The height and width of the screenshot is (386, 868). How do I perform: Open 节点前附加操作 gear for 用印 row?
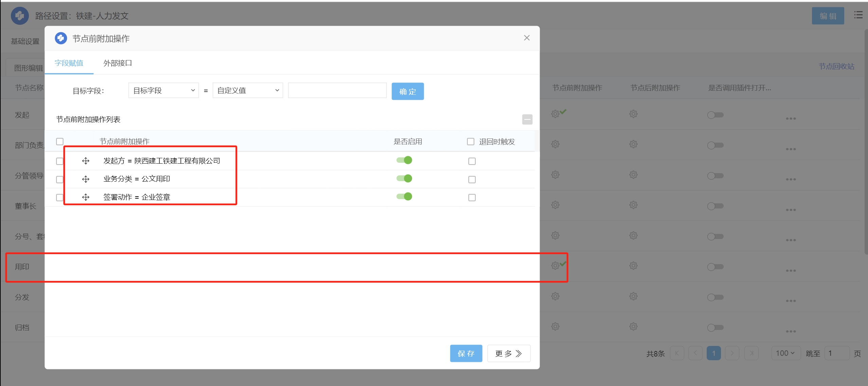coord(555,266)
